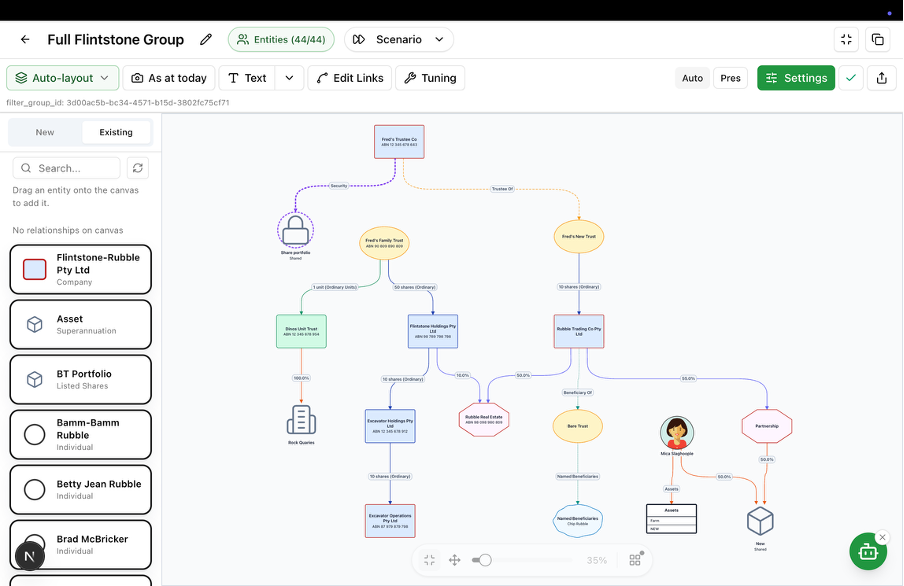Expand the Text tool options chevron
Viewport: 904px width, 586px height.
click(x=289, y=78)
